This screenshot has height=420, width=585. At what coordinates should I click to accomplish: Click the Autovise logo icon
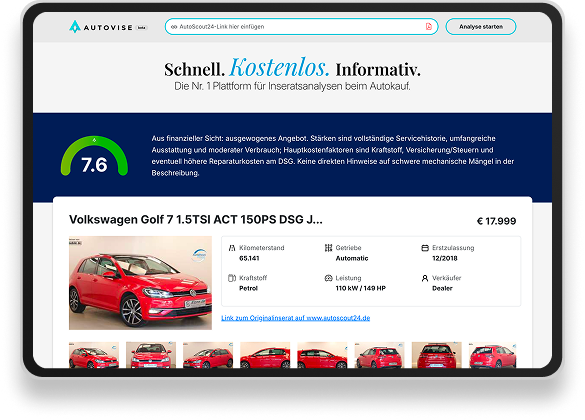click(x=75, y=26)
